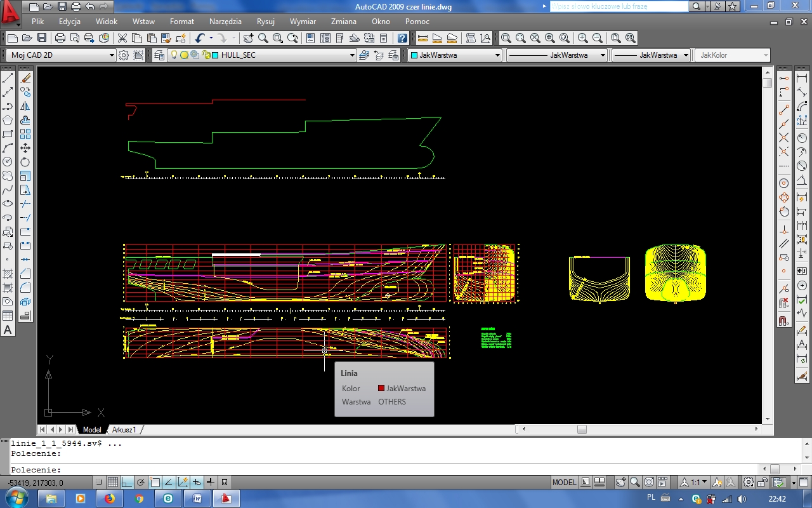Viewport: 812px width, 508px height.
Task: Click the MODEL button in status bar
Action: 564,482
